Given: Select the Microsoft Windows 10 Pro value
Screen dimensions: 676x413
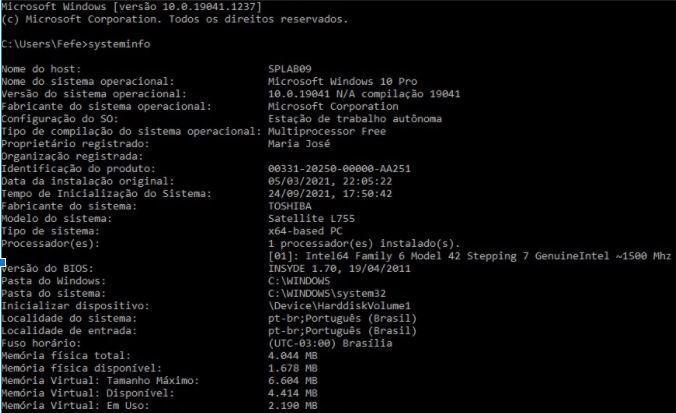Looking at the screenshot, I should [343, 81].
